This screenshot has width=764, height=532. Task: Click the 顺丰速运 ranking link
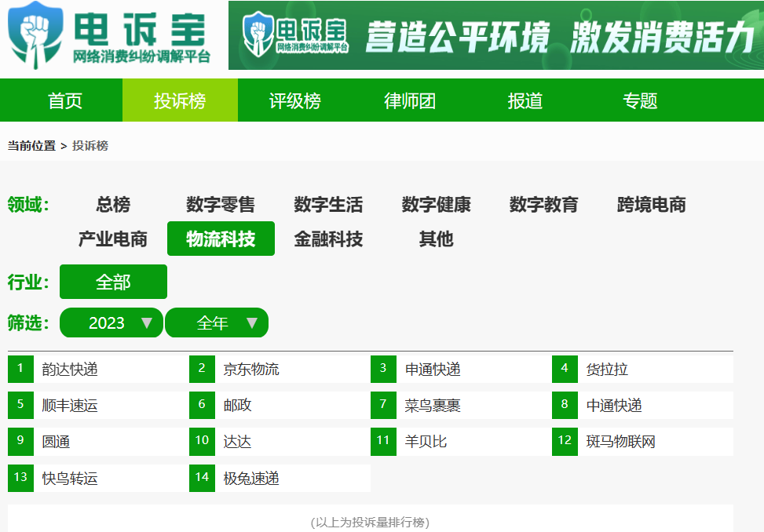(70, 406)
